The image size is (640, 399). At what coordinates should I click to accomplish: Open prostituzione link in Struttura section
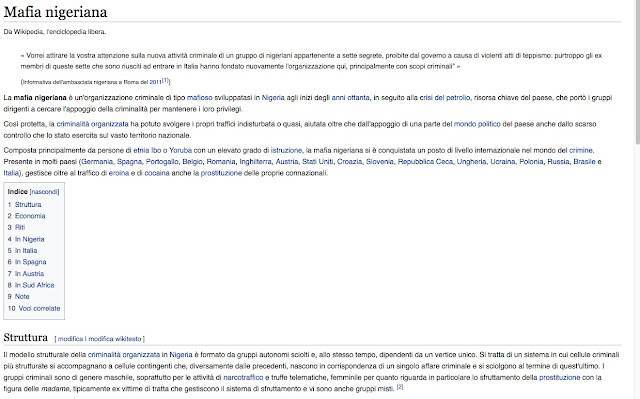click(x=560, y=378)
